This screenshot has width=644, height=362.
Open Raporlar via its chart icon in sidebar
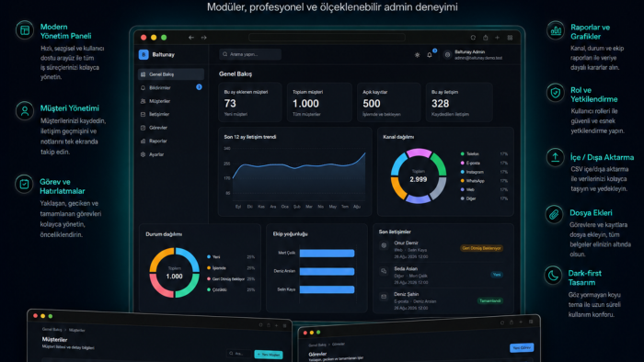pyautogui.click(x=143, y=141)
